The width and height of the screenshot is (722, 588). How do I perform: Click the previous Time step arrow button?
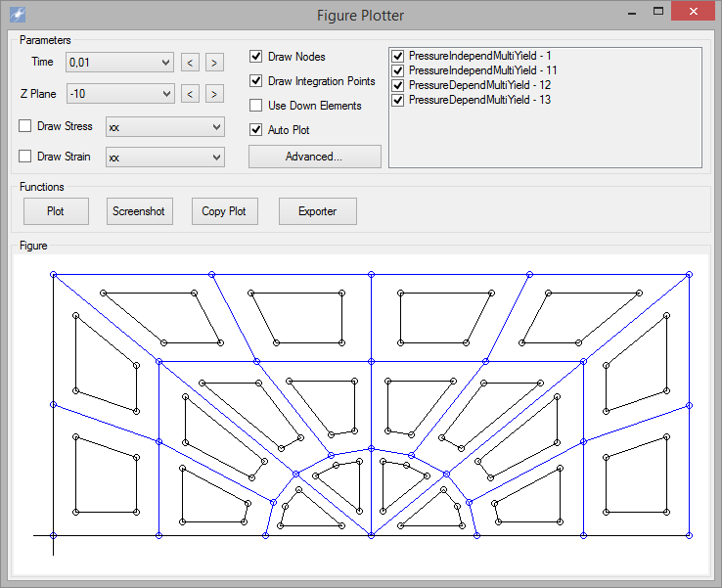(x=191, y=63)
